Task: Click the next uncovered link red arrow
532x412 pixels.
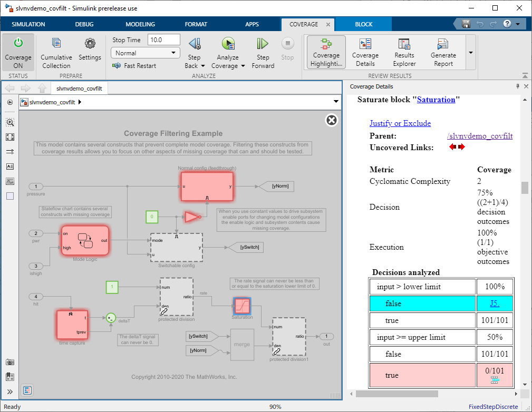Action: pos(461,147)
